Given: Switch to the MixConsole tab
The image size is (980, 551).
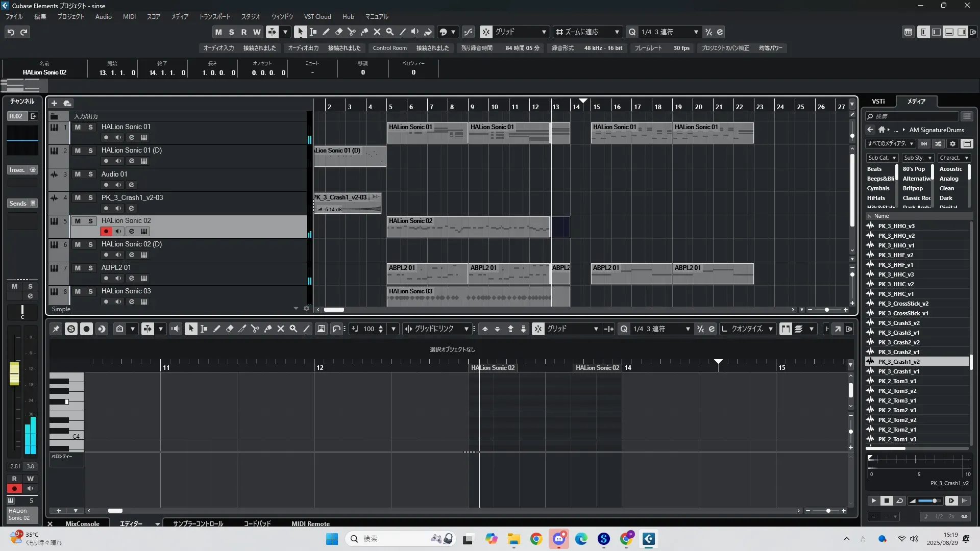Looking at the screenshot, I should [82, 524].
